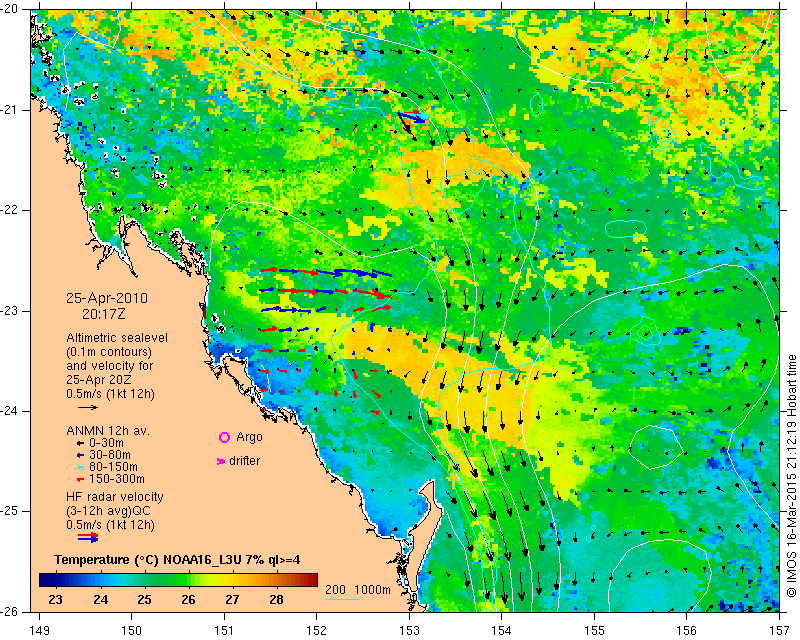Click the longitude axis label 150
This screenshot has width=800, height=640.
click(x=132, y=632)
